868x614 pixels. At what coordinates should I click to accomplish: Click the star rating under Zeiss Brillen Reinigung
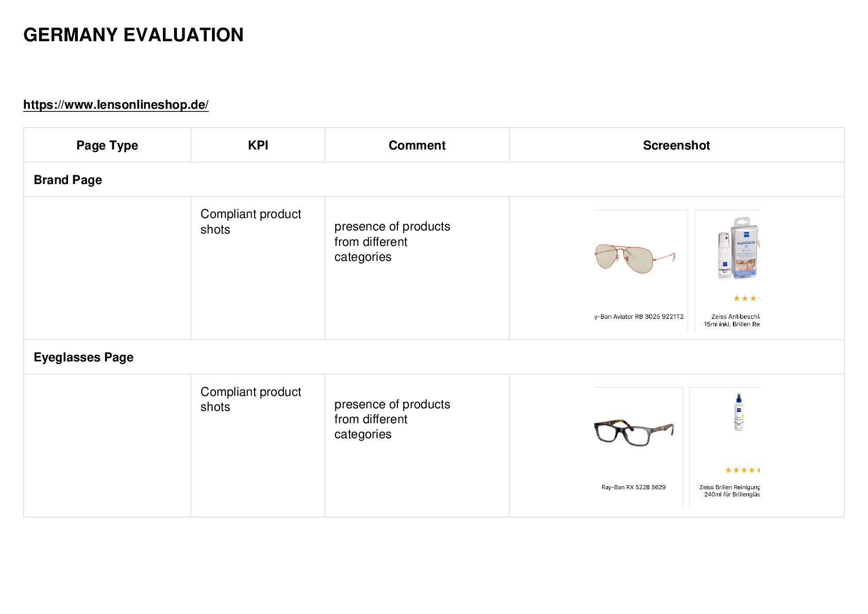pos(743,470)
